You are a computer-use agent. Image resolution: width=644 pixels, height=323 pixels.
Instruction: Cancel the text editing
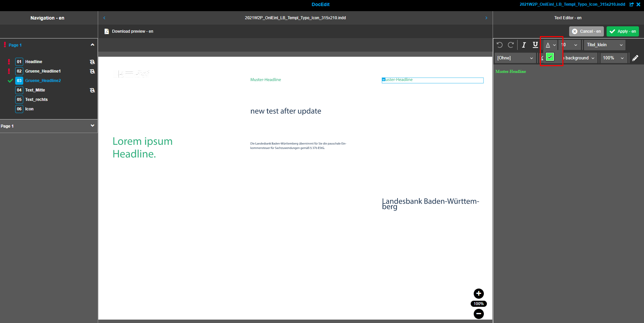point(587,31)
